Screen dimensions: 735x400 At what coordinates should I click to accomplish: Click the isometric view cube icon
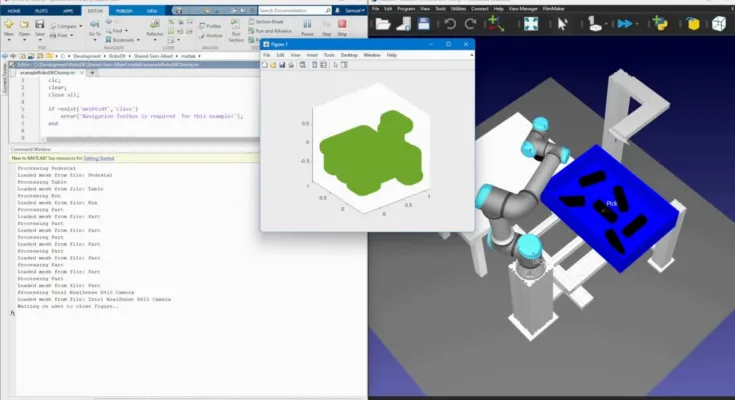click(x=718, y=23)
